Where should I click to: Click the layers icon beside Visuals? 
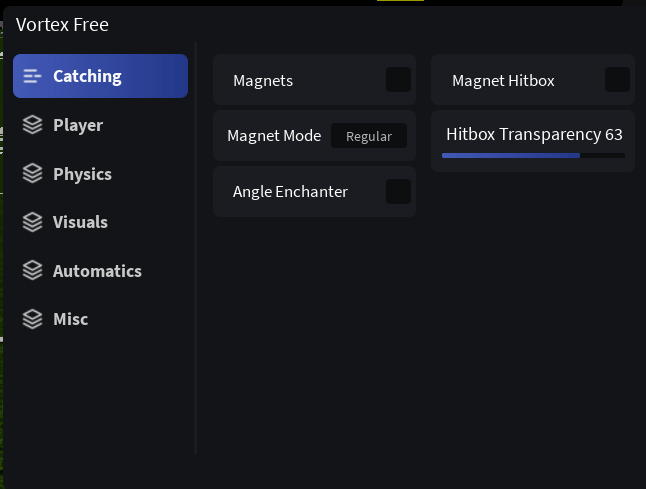33,222
